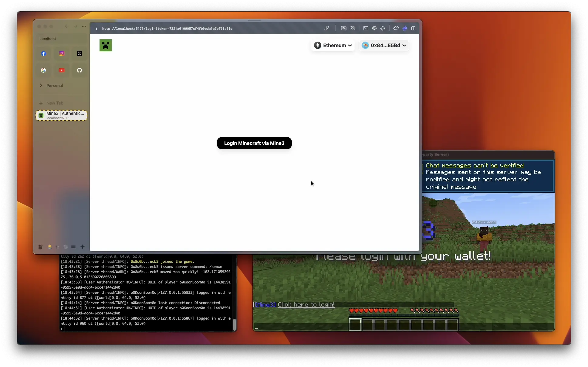Open the archive box icon in sidebar footer
Viewport: 588px width, 367px height.
click(x=40, y=247)
